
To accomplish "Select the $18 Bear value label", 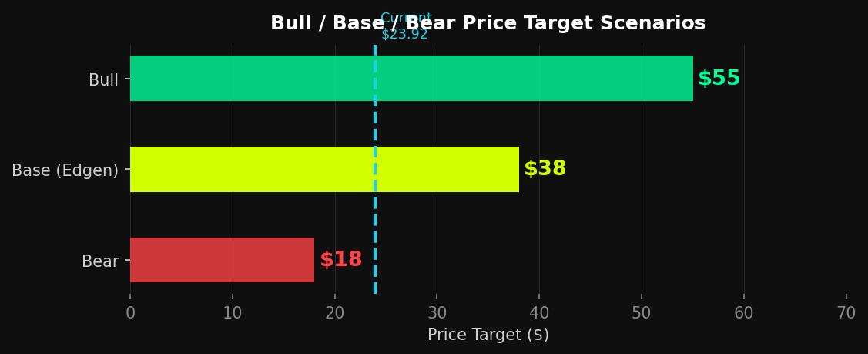I will (340, 260).
